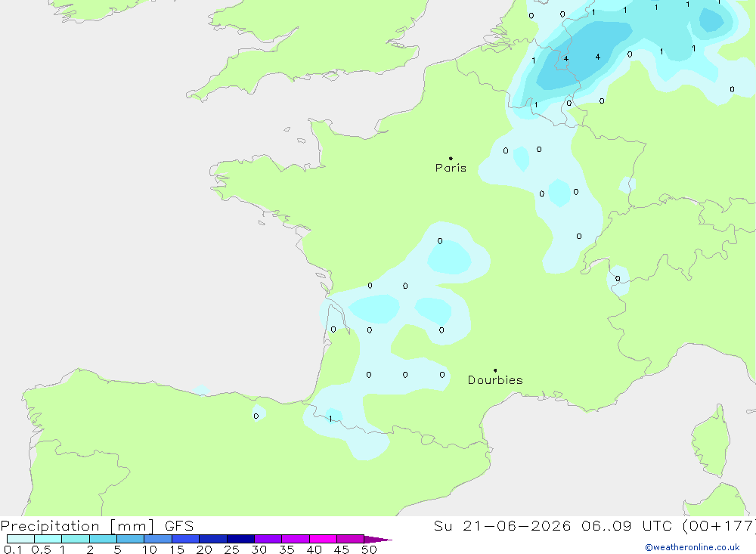Image resolution: width=756 pixels, height=554 pixels.
Task: Click the Precipitation [mm] GFS title
Action: [97, 525]
